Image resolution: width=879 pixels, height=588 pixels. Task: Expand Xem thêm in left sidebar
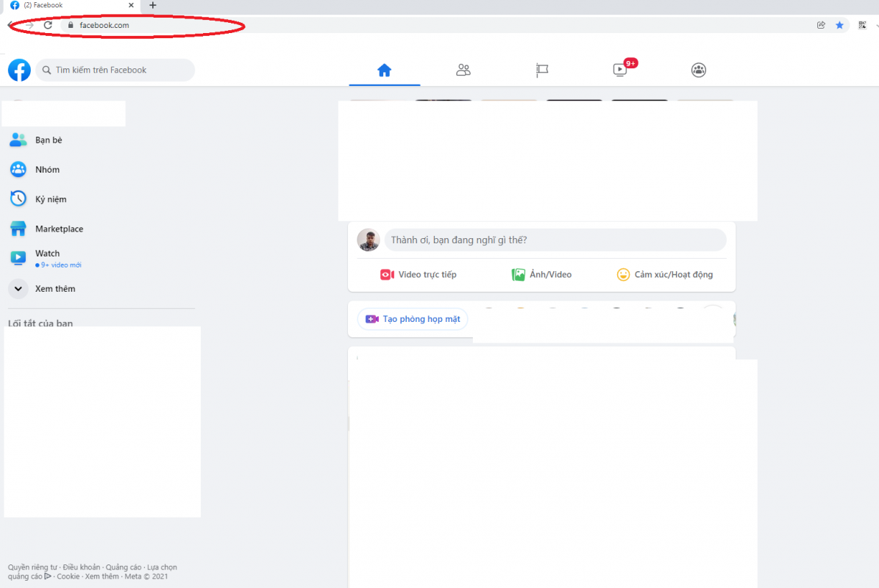click(54, 289)
